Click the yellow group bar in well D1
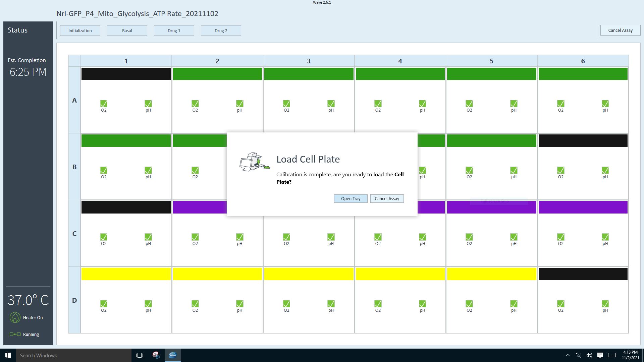 [126, 274]
